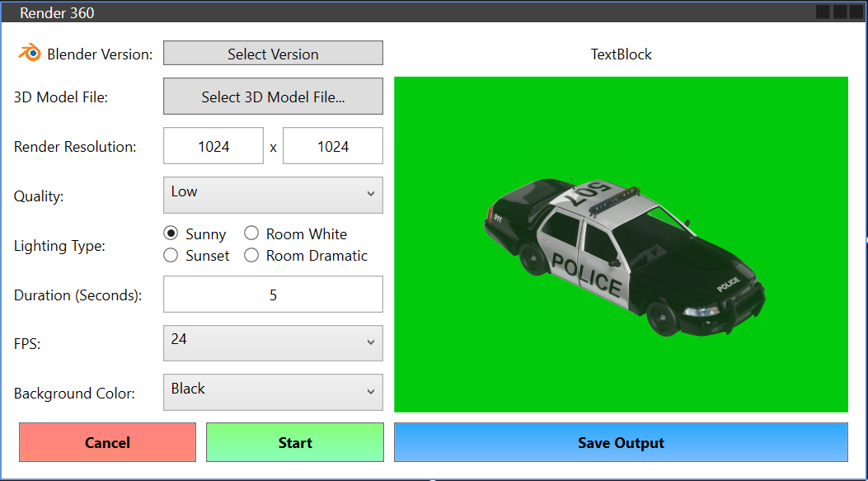Select the Sunny lighting radio button

pos(171,233)
